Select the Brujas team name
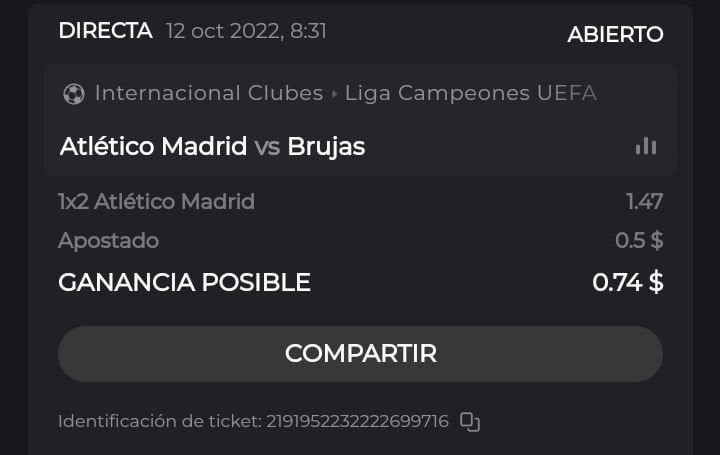The width and height of the screenshot is (720, 455). point(326,147)
